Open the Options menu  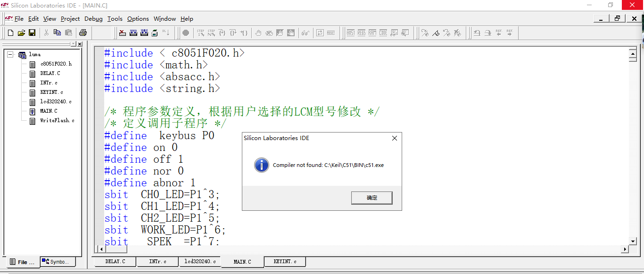(x=138, y=19)
